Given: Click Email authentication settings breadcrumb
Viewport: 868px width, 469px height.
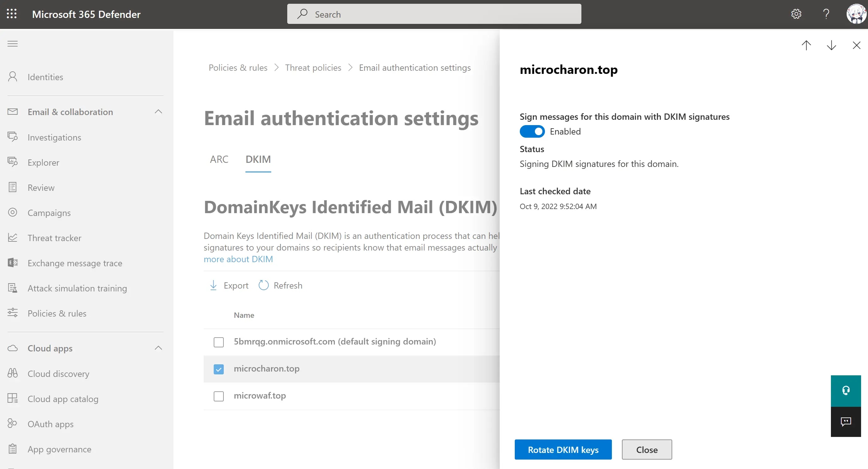Looking at the screenshot, I should 415,68.
